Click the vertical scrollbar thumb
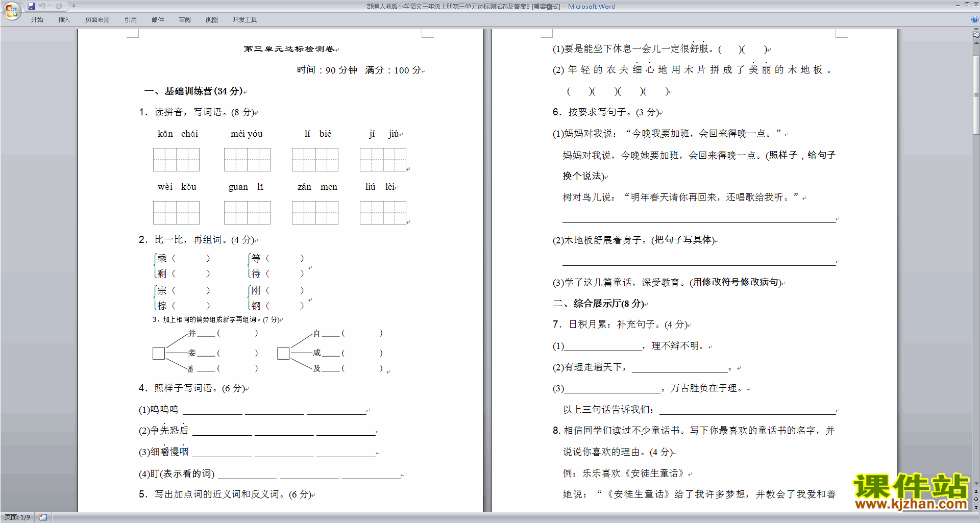 [x=976, y=95]
